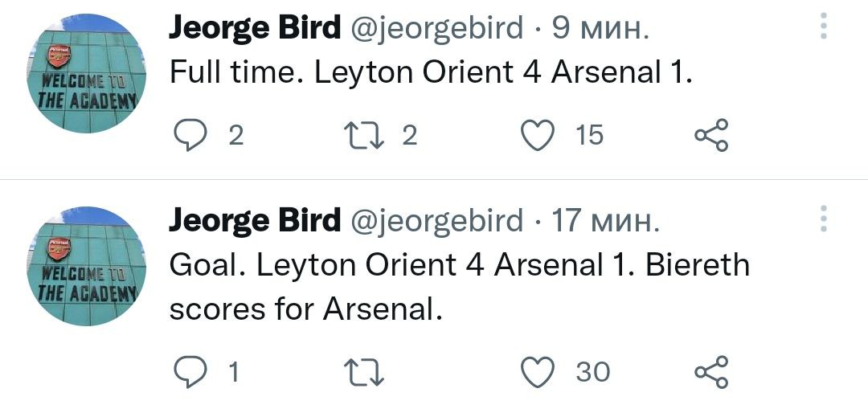
Task: Open Jeorge Bird name on first tweet
Action: [255, 28]
